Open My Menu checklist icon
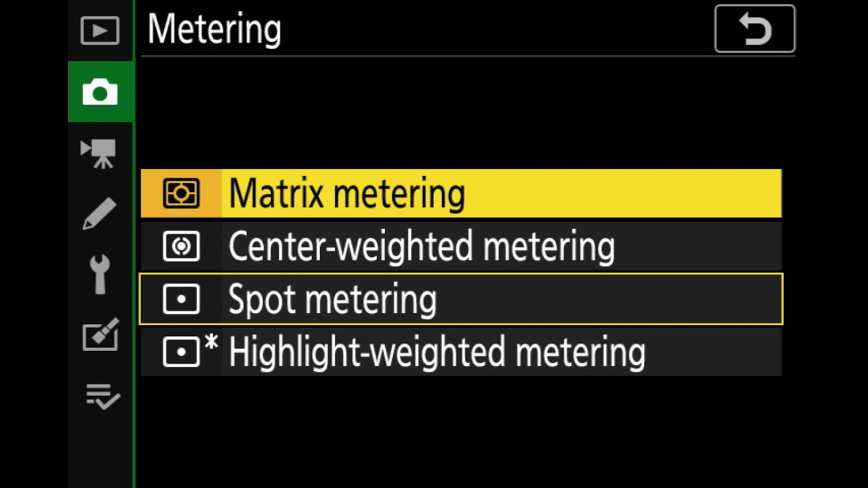 (102, 396)
